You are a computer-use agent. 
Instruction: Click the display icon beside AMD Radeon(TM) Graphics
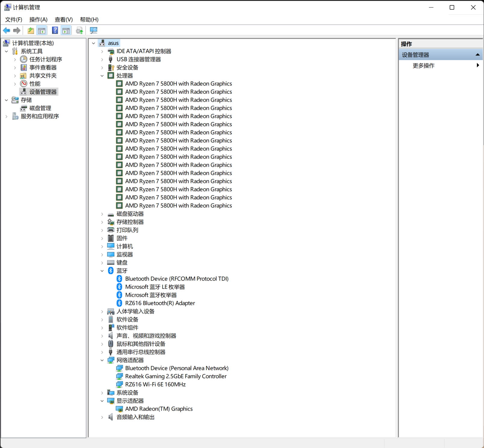(119, 409)
